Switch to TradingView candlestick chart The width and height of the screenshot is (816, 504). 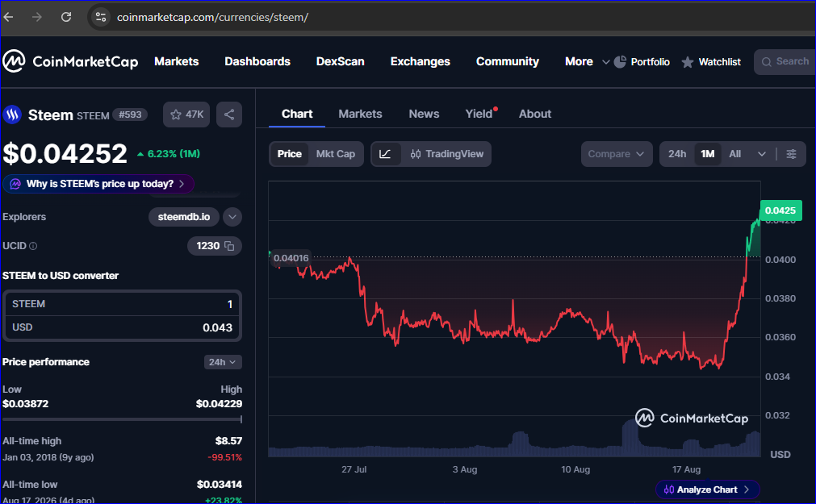click(x=447, y=154)
